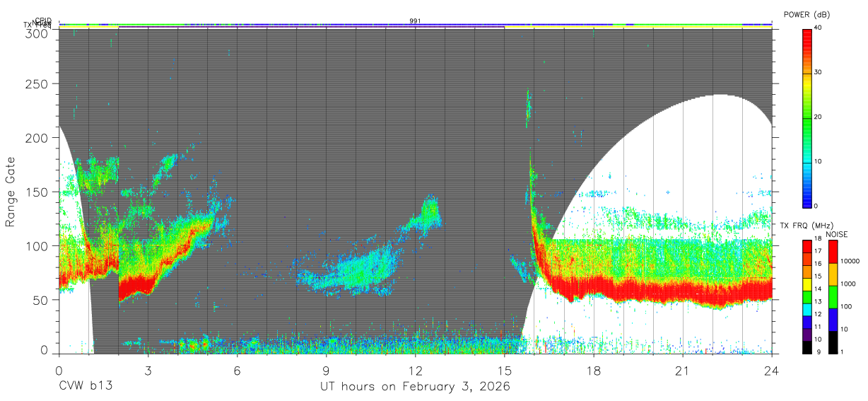Click "UT hours on February 3, 2026" caption
This screenshot has width=868, height=401.
point(415,386)
